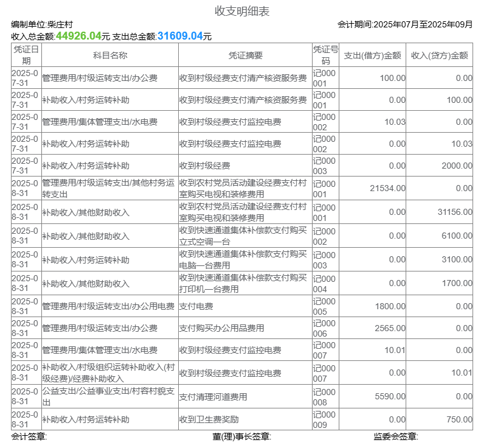Click the expense amount 100.00
Viewport: 478px width, 448px height.
(x=393, y=78)
